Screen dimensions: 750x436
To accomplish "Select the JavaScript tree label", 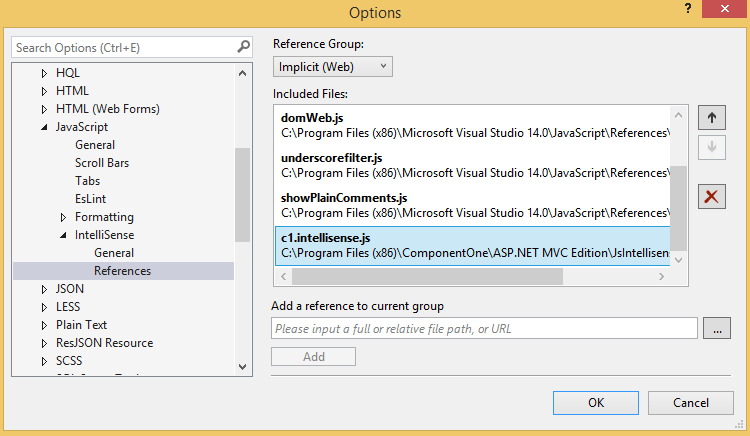I will [x=82, y=127].
